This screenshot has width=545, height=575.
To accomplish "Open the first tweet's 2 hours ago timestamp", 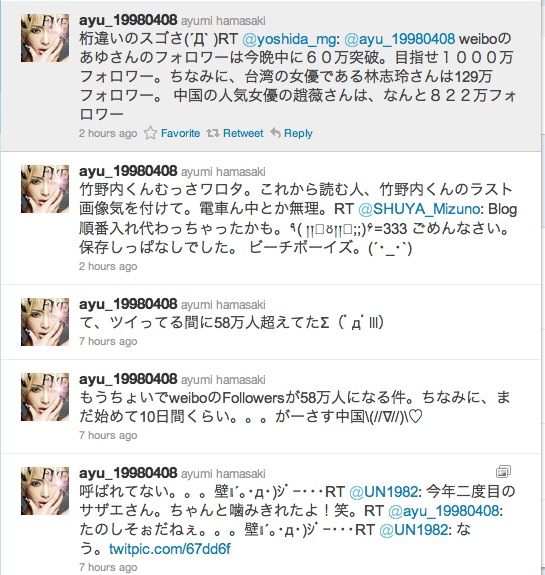I will click(108, 133).
